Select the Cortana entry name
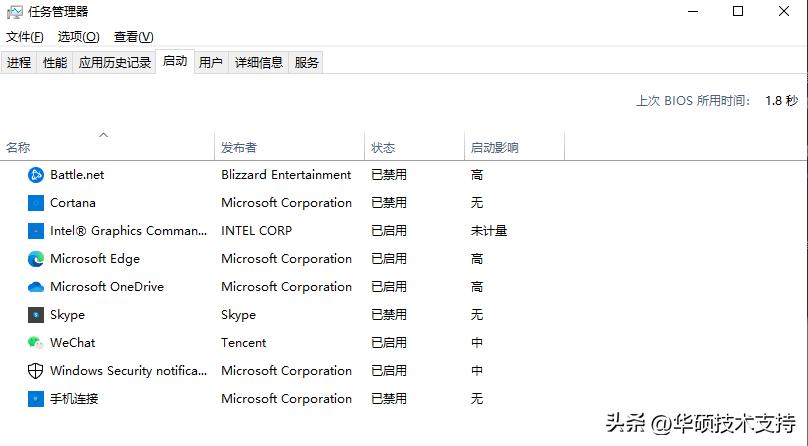 tap(73, 203)
